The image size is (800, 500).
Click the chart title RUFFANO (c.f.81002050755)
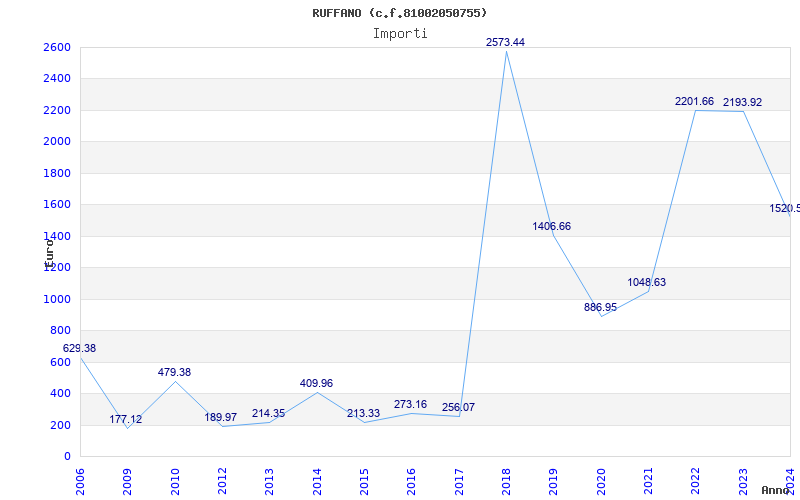coord(399,13)
